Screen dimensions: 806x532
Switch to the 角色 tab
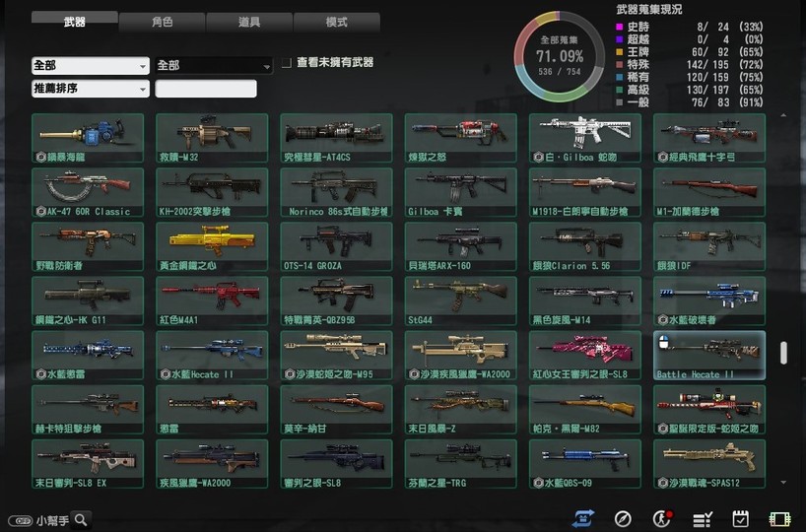tap(162, 21)
